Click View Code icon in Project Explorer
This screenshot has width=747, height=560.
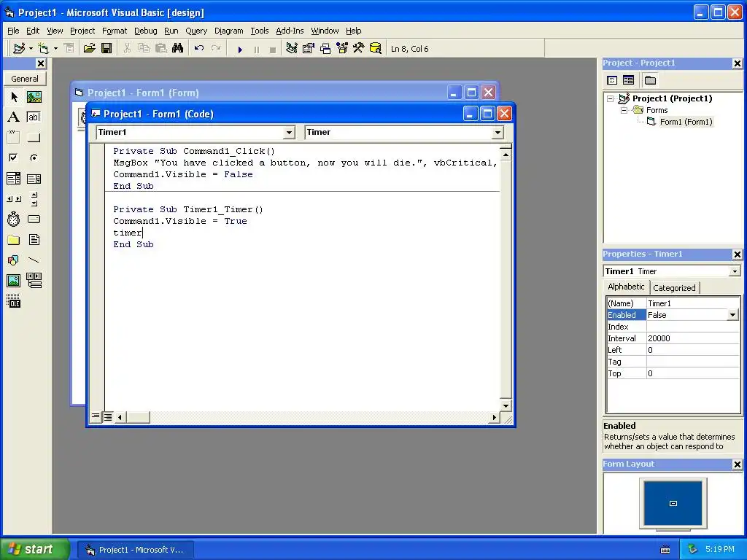pyautogui.click(x=612, y=80)
